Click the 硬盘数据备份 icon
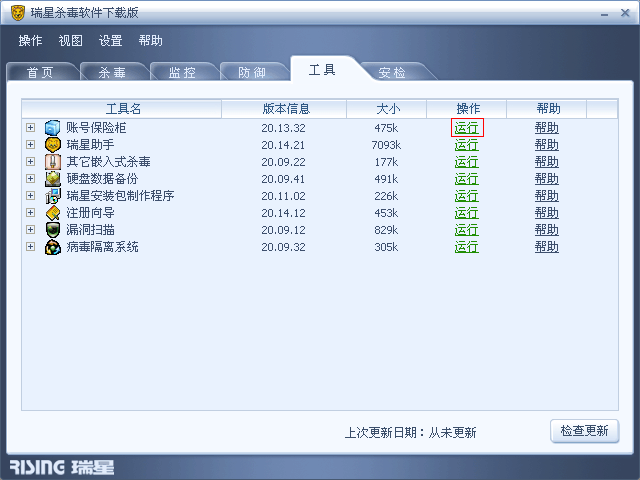This screenshot has height=480, width=640. [x=53, y=179]
